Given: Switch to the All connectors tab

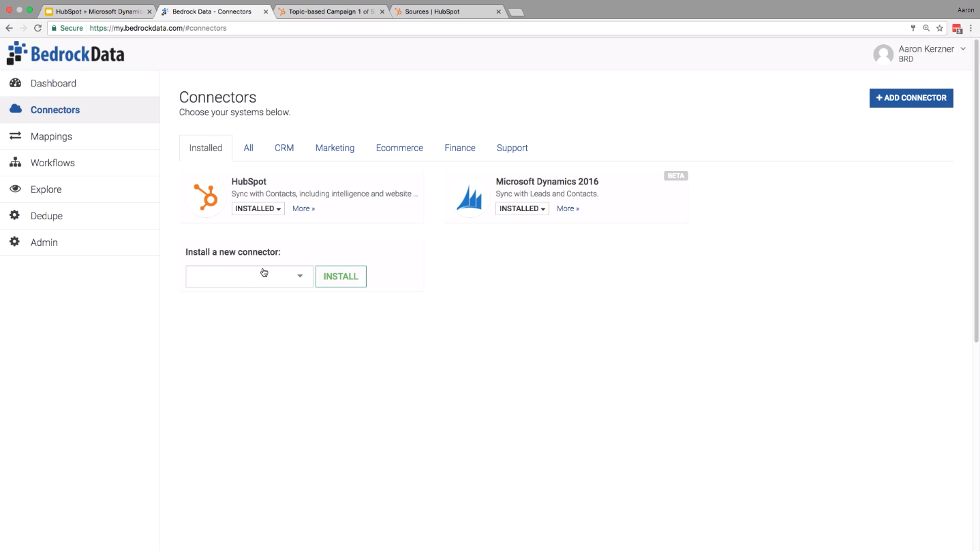Looking at the screenshot, I should point(249,148).
